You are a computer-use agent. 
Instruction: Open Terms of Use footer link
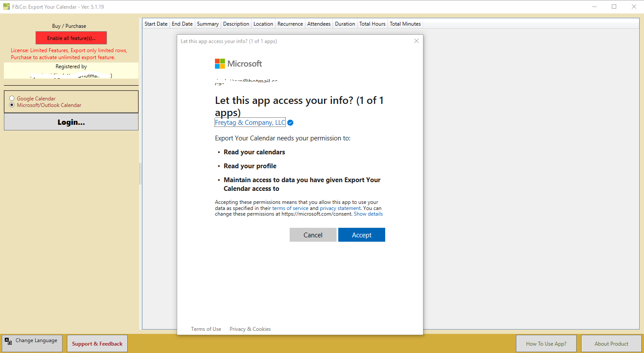pyautogui.click(x=206, y=329)
